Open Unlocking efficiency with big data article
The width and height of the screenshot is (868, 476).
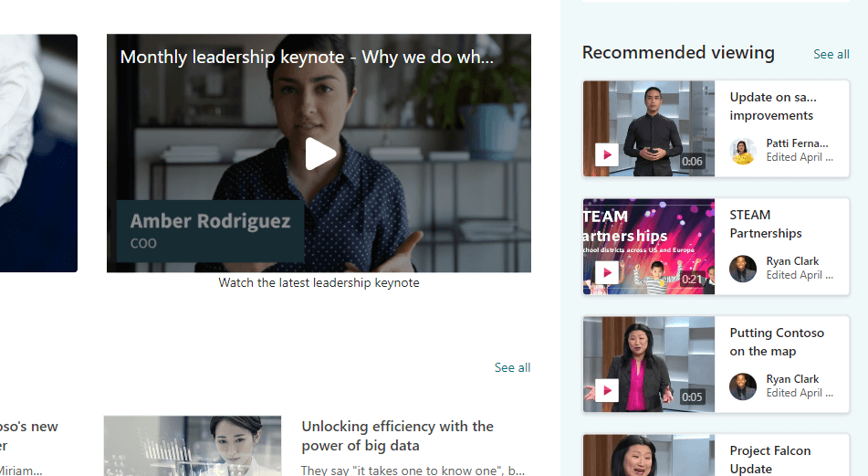tap(397, 436)
